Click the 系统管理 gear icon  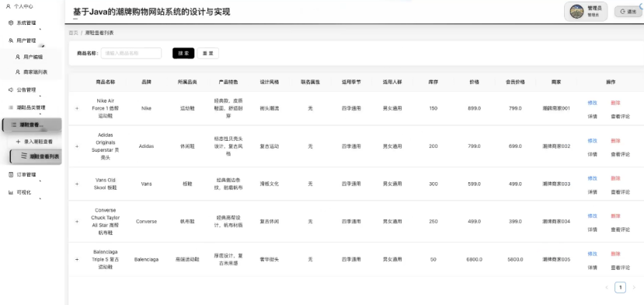[x=11, y=23]
